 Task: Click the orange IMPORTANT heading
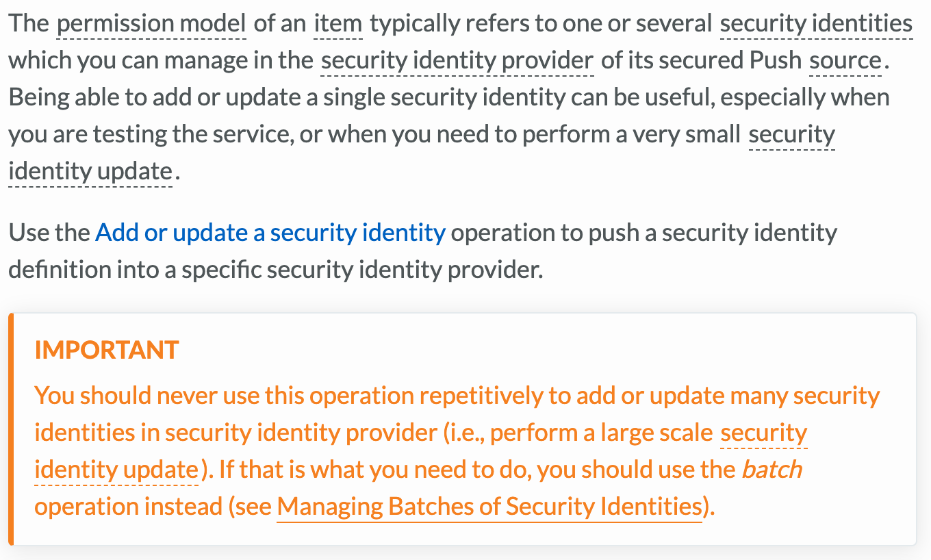click(107, 350)
